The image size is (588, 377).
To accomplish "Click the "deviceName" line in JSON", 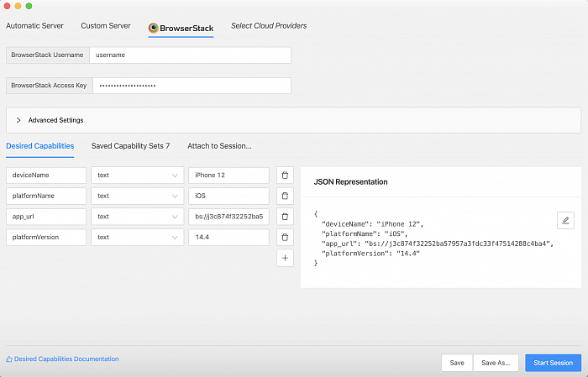I will click(372, 224).
